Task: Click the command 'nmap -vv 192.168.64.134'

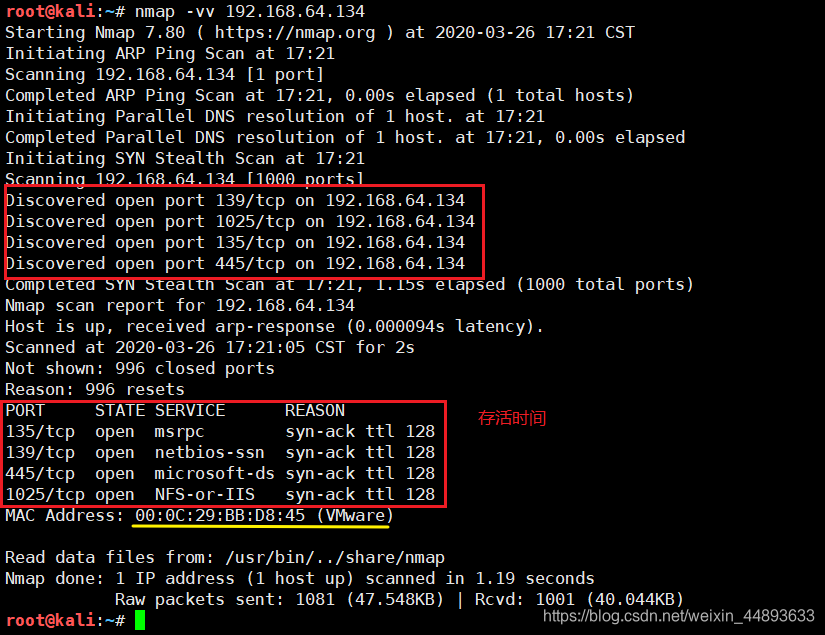Action: point(250,11)
